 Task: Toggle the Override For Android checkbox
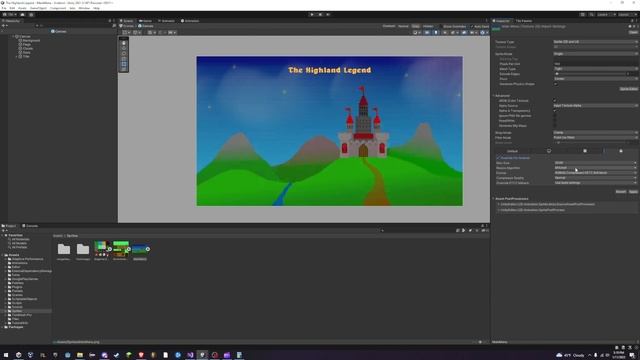[498, 158]
